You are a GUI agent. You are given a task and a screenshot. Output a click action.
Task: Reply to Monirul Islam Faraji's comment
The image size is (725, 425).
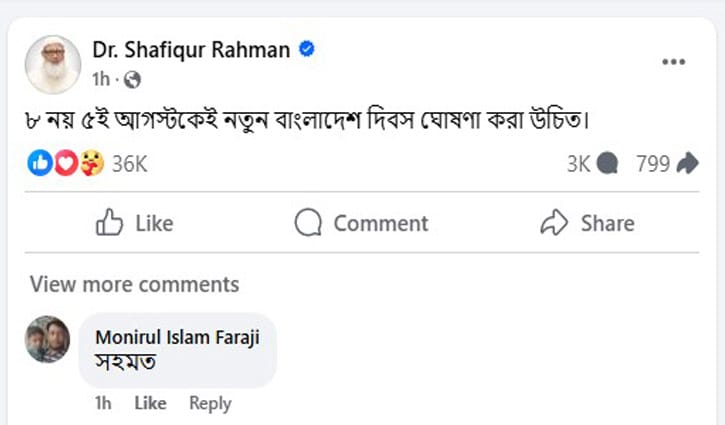210,403
